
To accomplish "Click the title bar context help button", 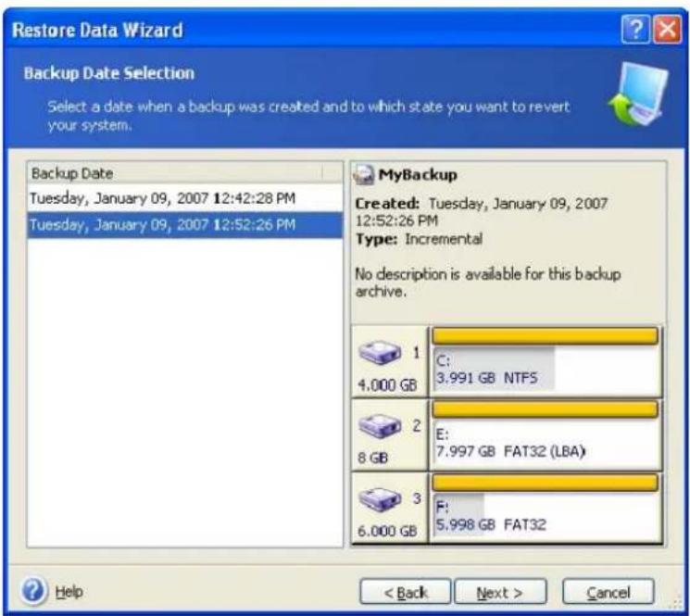I will point(635,30).
